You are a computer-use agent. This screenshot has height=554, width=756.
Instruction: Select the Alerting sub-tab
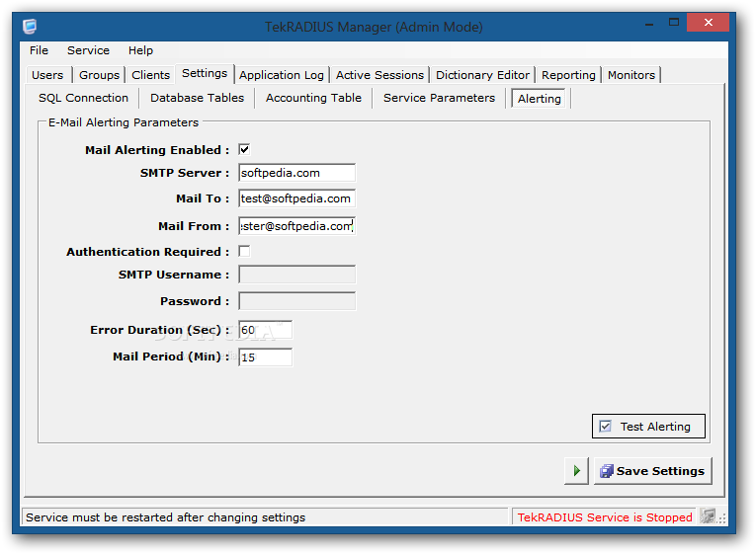539,99
